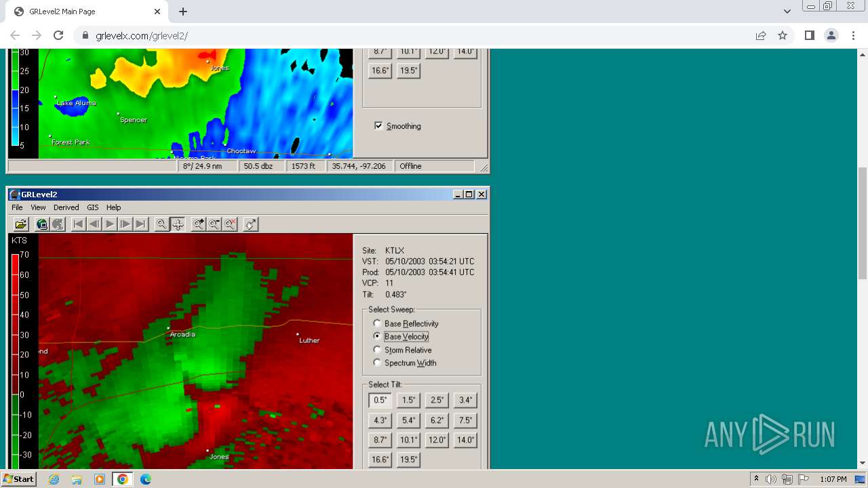Select the 3.4° tilt button
This screenshot has width=868, height=488.
465,401
